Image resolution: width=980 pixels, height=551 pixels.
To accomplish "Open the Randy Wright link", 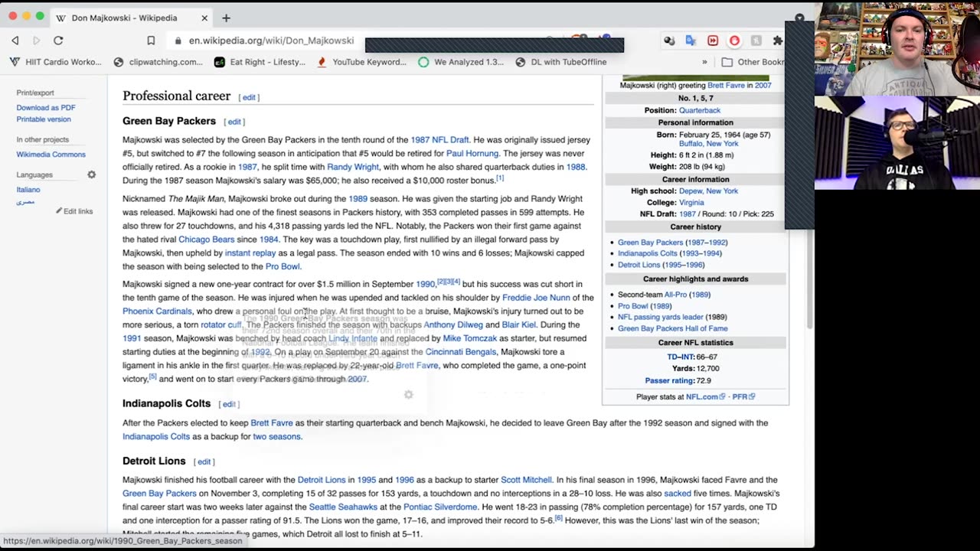I will point(353,167).
